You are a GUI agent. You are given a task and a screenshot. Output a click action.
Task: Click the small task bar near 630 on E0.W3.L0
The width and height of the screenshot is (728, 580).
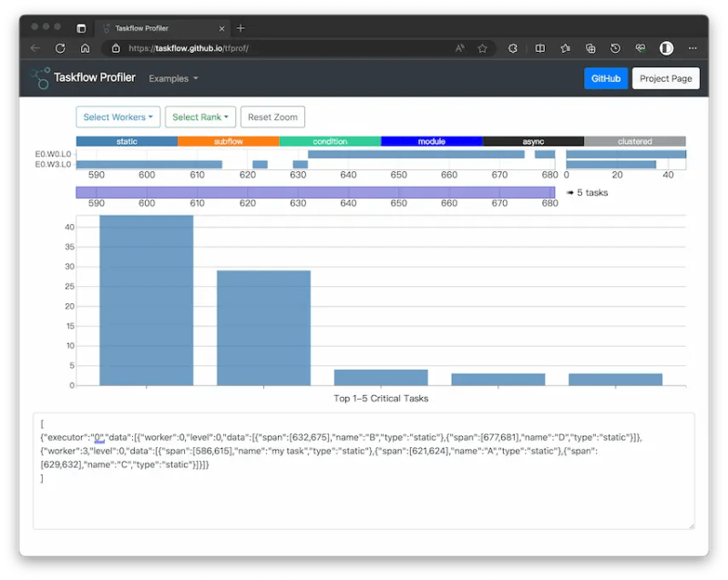click(x=301, y=164)
